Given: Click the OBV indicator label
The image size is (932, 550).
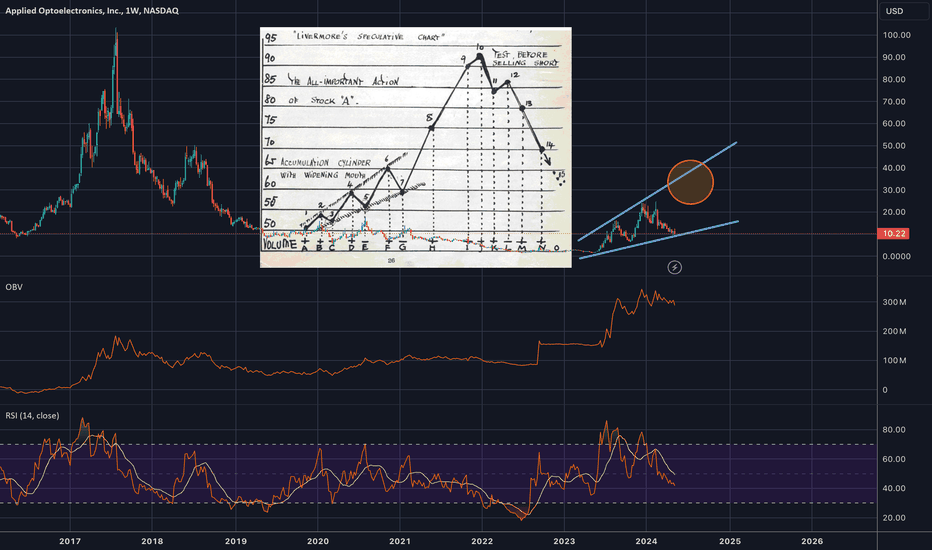Looking at the screenshot, I should point(14,287).
